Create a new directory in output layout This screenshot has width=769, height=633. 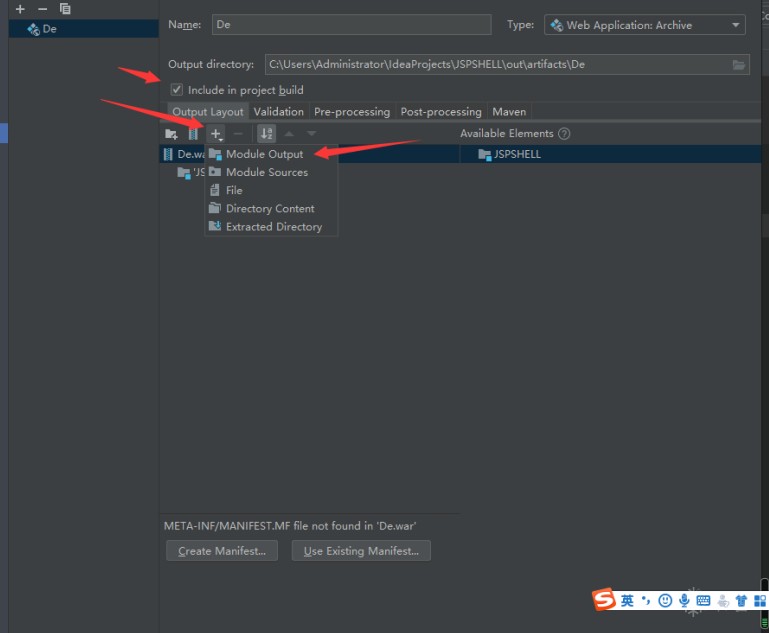click(171, 134)
